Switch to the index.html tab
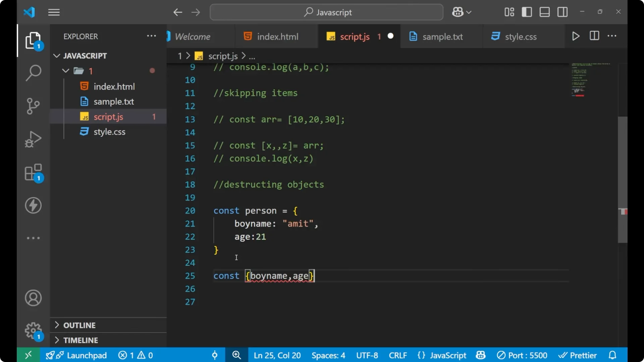This screenshot has height=362, width=644. point(277,36)
